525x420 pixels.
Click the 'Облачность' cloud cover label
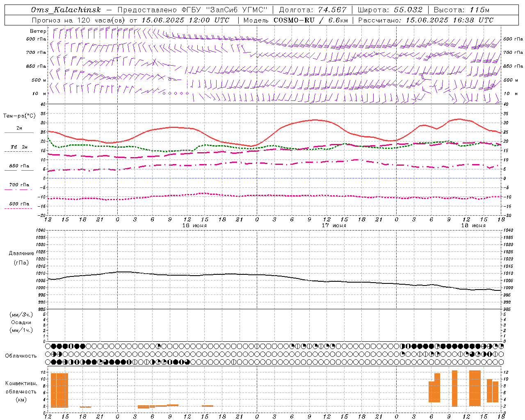coord(21,356)
